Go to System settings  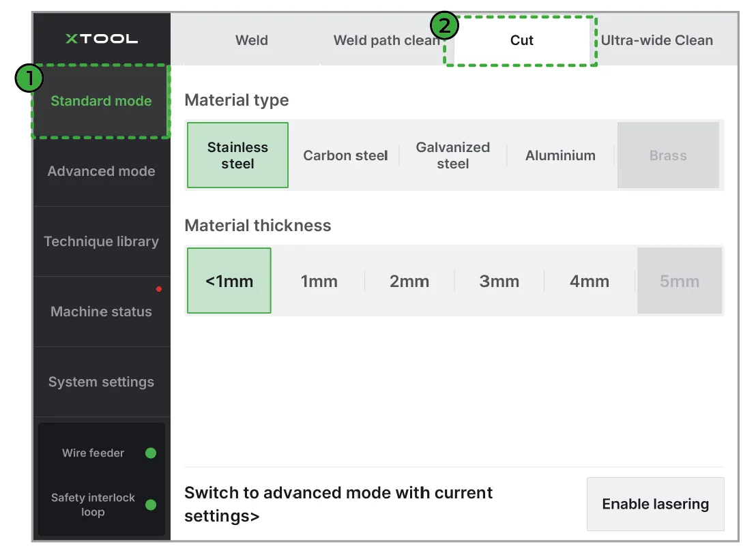[x=101, y=382]
